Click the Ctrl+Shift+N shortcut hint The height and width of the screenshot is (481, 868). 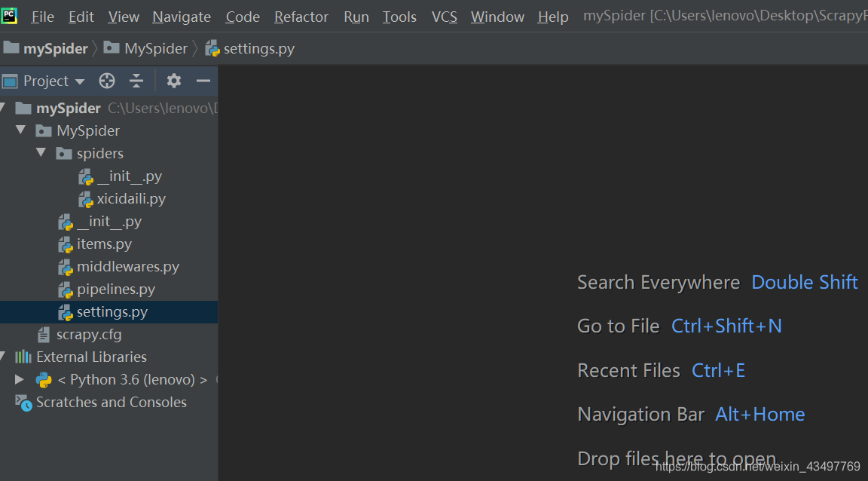tap(726, 326)
